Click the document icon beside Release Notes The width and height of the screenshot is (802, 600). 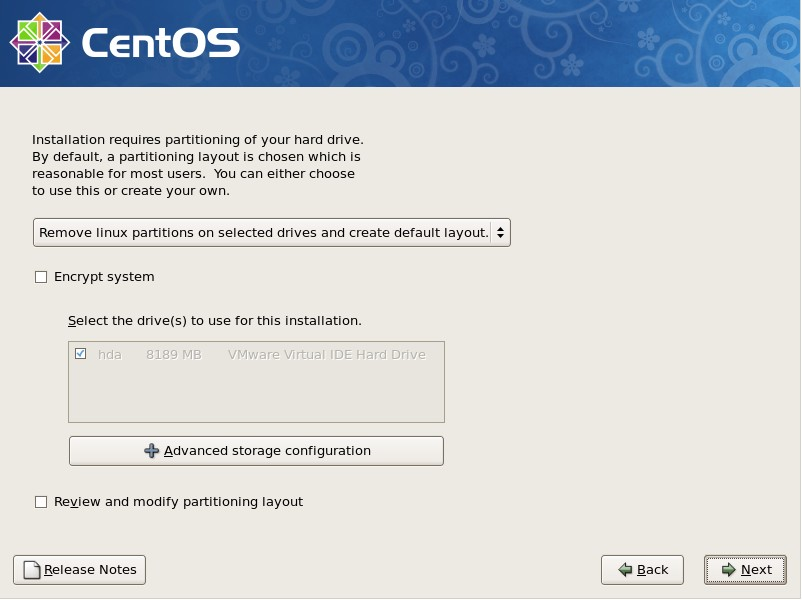[31, 570]
